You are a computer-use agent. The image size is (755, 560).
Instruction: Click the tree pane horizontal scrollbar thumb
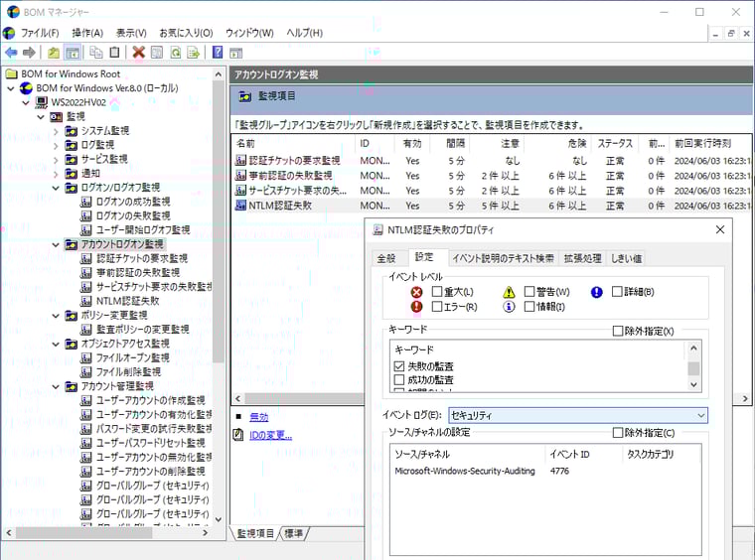(84, 532)
